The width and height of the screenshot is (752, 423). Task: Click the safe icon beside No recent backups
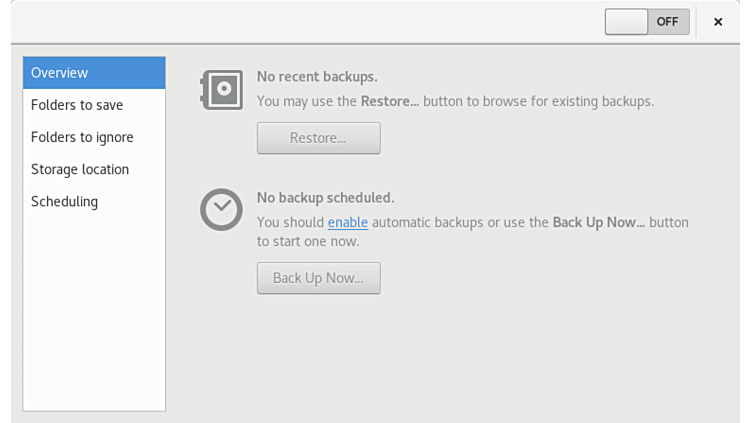tap(220, 90)
